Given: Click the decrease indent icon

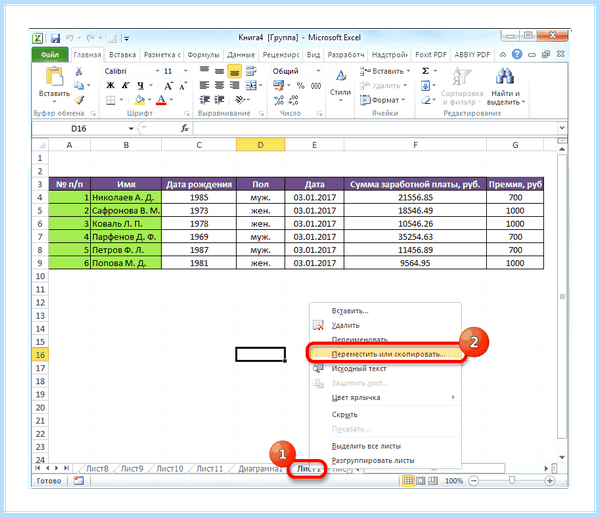Looking at the screenshot, I should [205, 100].
